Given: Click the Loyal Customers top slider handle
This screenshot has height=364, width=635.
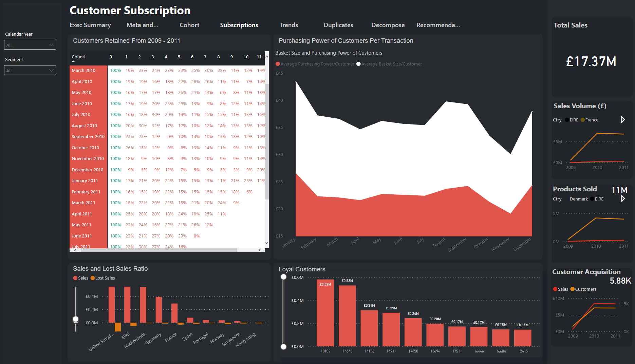Looking at the screenshot, I should click(x=283, y=277).
